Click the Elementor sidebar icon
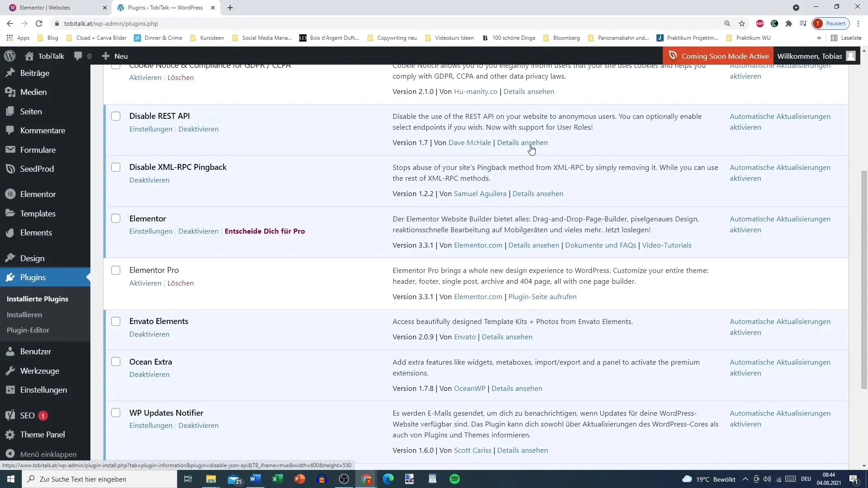Screen dimensions: 868x488 click(x=11, y=194)
